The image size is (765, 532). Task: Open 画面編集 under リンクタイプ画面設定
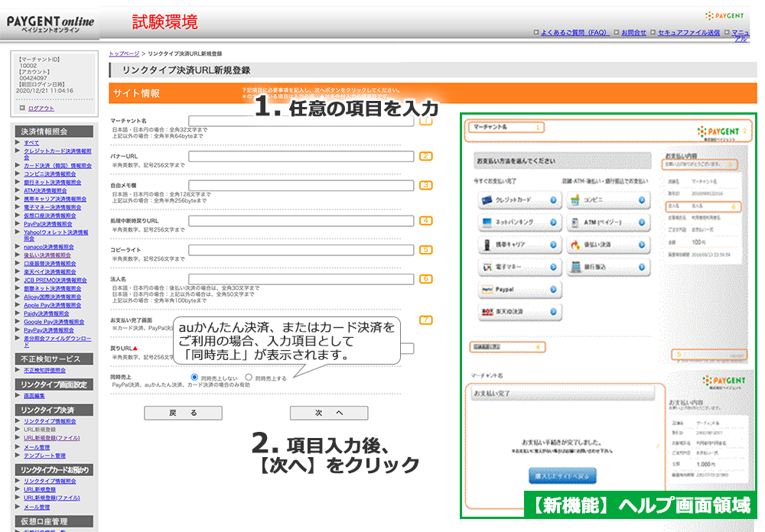[x=34, y=395]
